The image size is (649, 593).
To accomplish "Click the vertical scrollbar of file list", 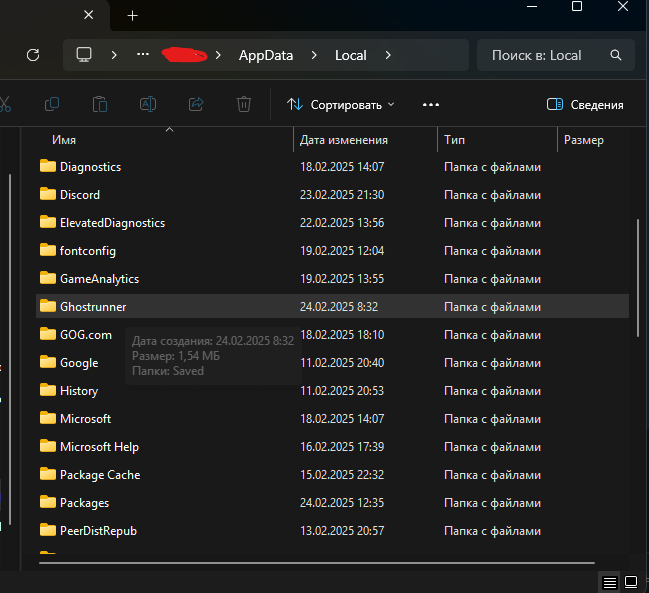I will (x=638, y=277).
